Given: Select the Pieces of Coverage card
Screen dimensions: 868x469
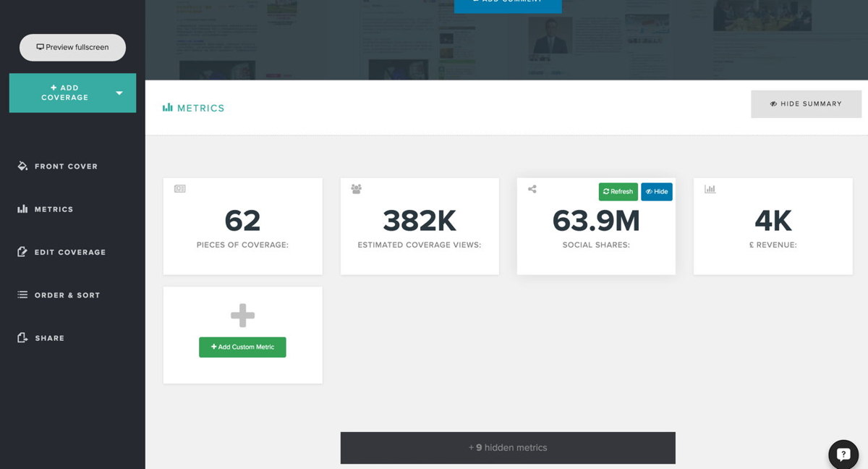Looking at the screenshot, I should tap(242, 227).
